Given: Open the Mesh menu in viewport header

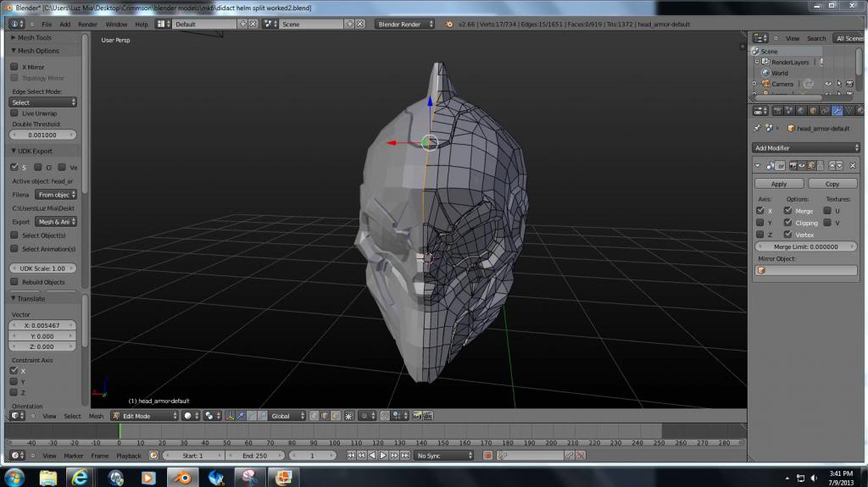Looking at the screenshot, I should (x=96, y=416).
